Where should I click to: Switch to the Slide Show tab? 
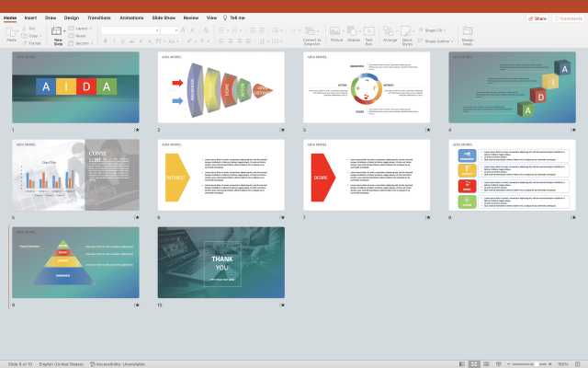[x=164, y=17]
